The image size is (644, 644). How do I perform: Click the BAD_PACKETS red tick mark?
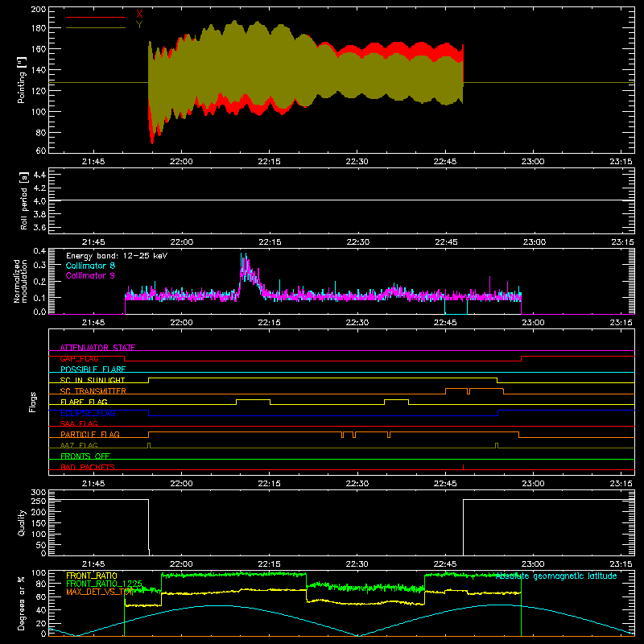point(464,467)
